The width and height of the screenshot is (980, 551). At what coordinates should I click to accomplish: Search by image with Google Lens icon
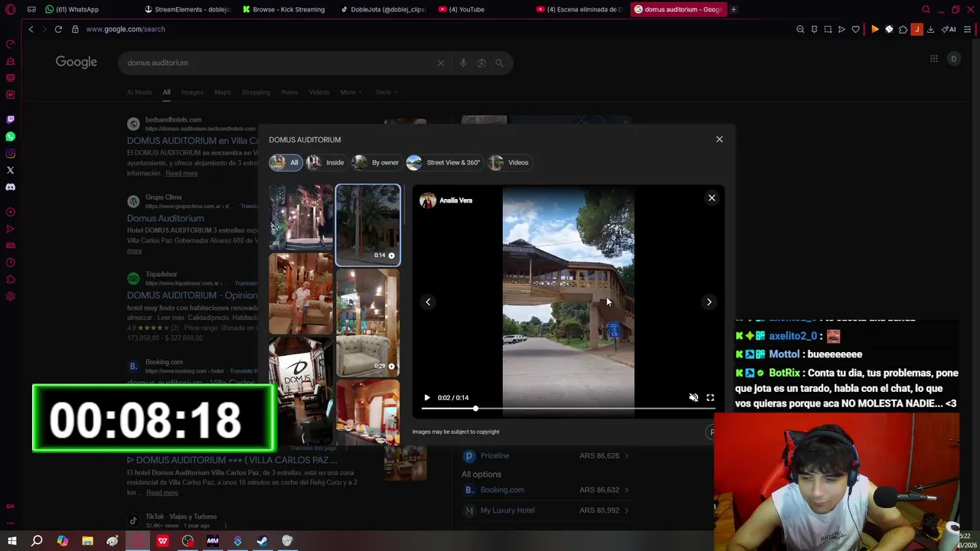(482, 63)
